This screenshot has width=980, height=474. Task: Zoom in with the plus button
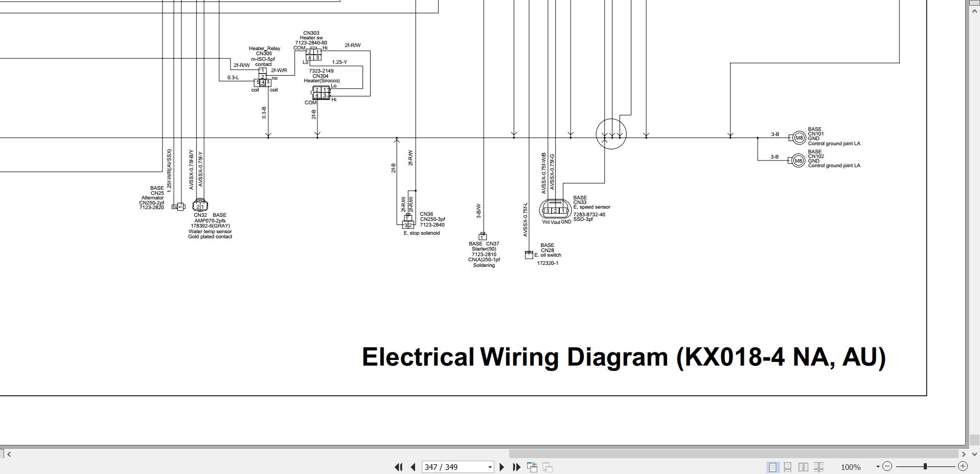pyautogui.click(x=963, y=466)
